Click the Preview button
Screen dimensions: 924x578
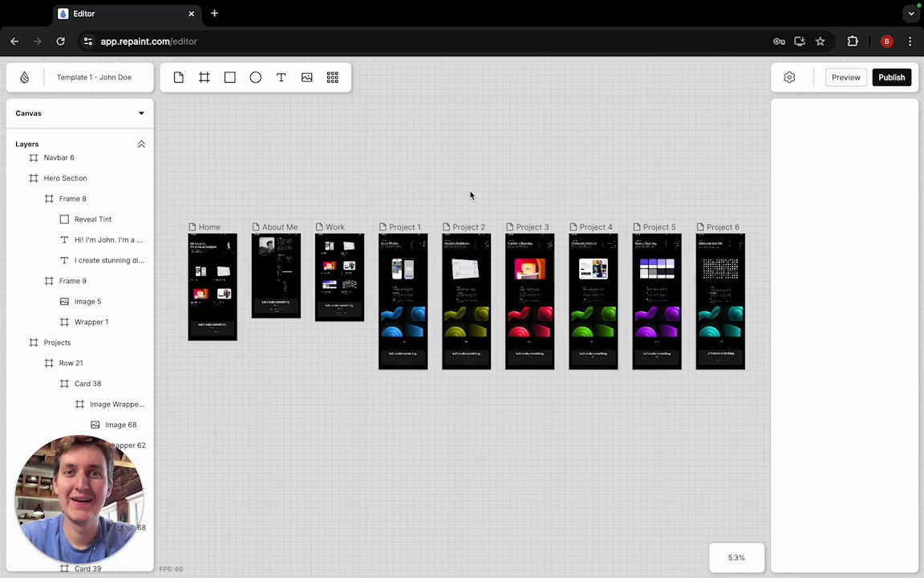pyautogui.click(x=845, y=77)
